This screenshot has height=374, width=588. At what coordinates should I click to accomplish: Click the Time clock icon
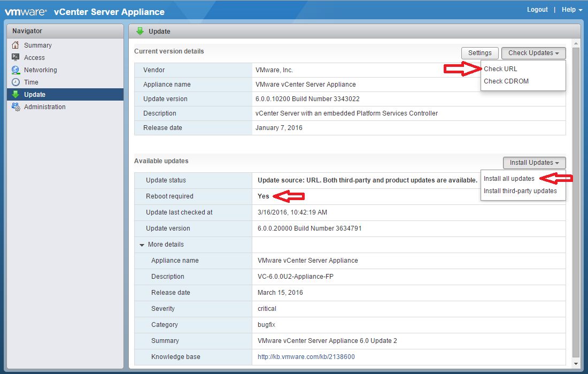pos(16,82)
